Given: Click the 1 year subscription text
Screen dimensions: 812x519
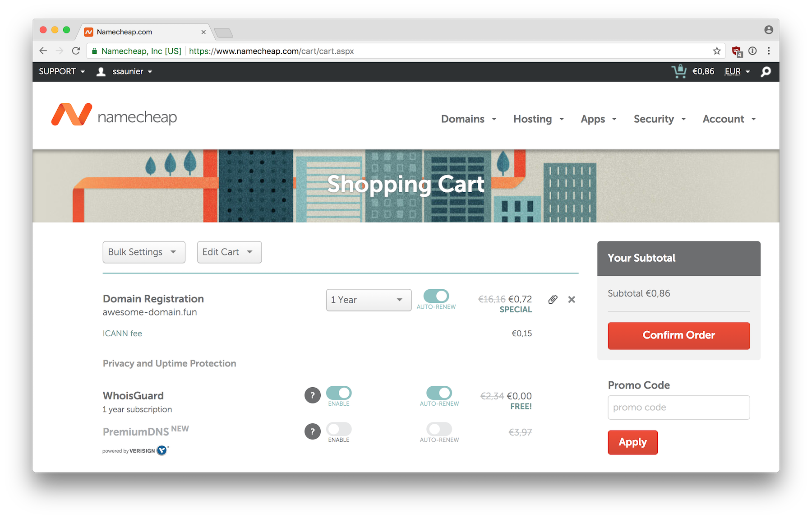Looking at the screenshot, I should pyautogui.click(x=137, y=409).
